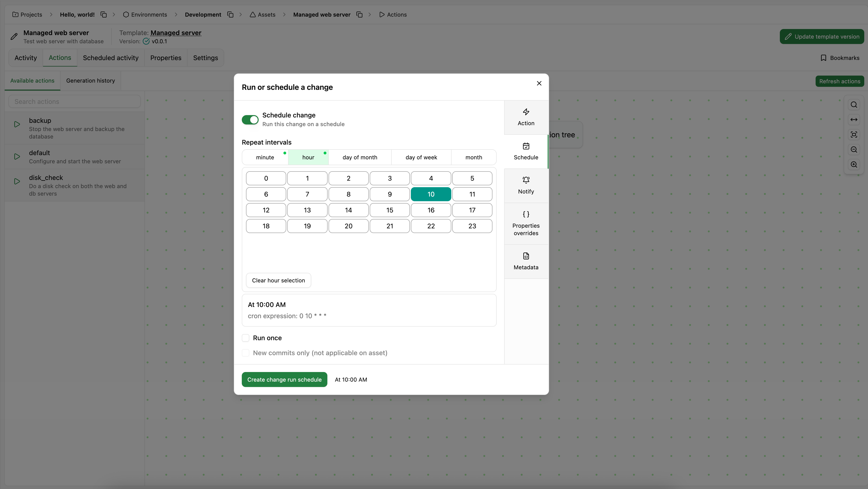Viewport: 868px width, 489px height.
Task: Run the backup action
Action: point(17,124)
